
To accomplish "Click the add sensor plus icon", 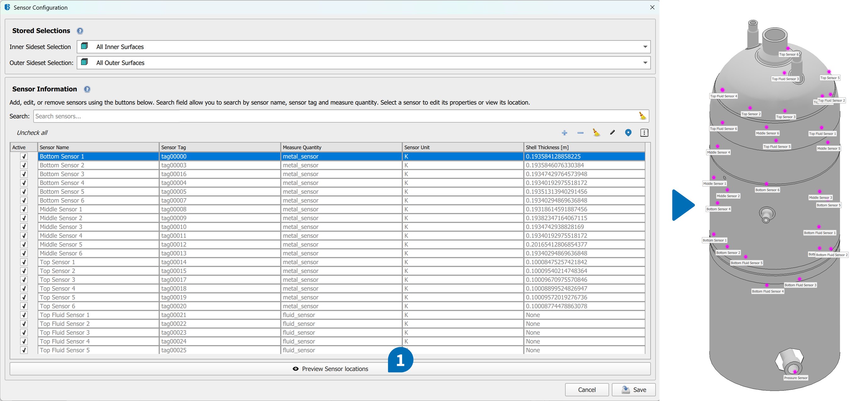I will click(x=565, y=133).
